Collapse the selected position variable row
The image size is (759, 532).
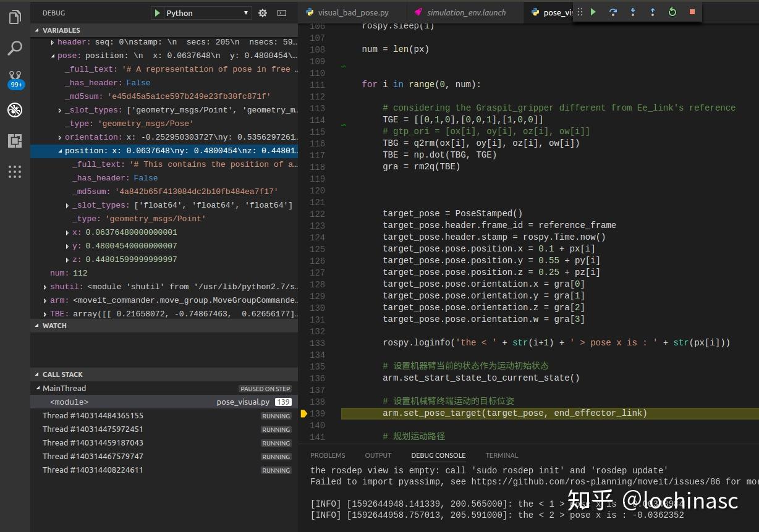point(164,151)
